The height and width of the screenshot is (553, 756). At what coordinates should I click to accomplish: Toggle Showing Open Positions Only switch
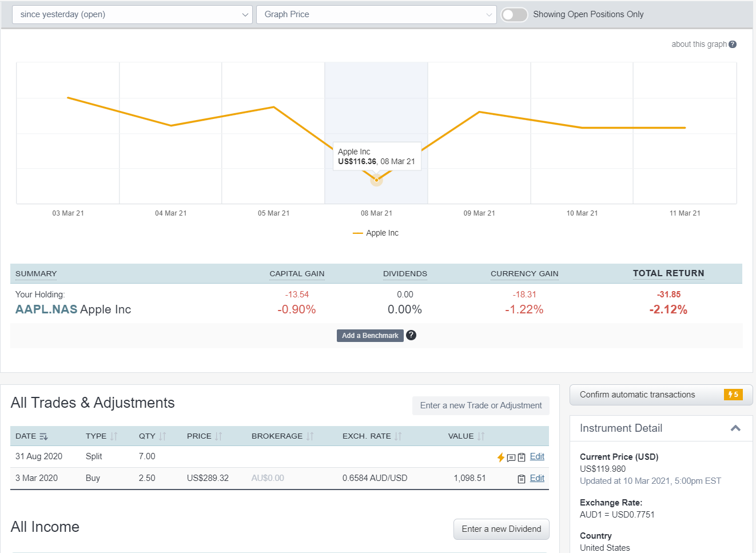point(514,15)
